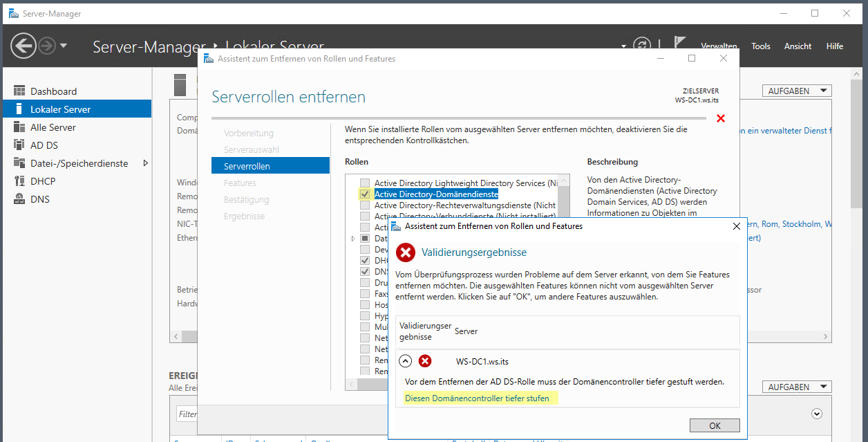This screenshot has height=442, width=868.
Task: Click the Rom time zone link
Action: coord(771,224)
